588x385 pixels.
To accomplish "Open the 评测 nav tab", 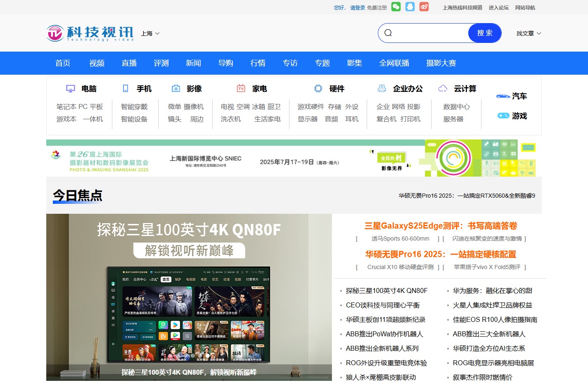I will tap(161, 63).
